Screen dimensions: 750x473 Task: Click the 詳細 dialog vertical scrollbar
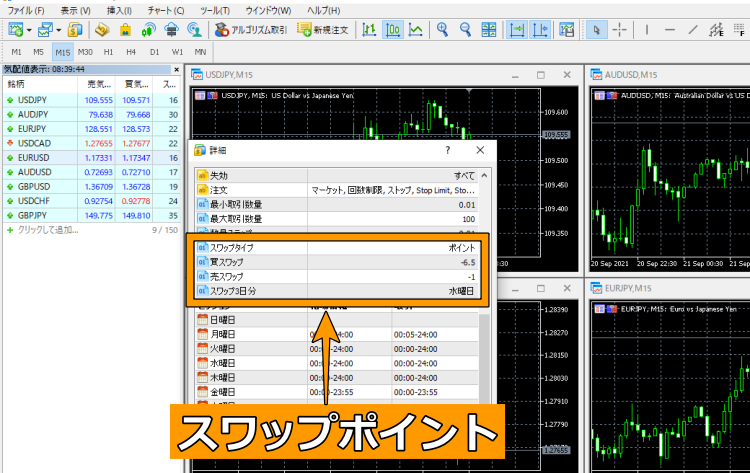click(x=485, y=350)
